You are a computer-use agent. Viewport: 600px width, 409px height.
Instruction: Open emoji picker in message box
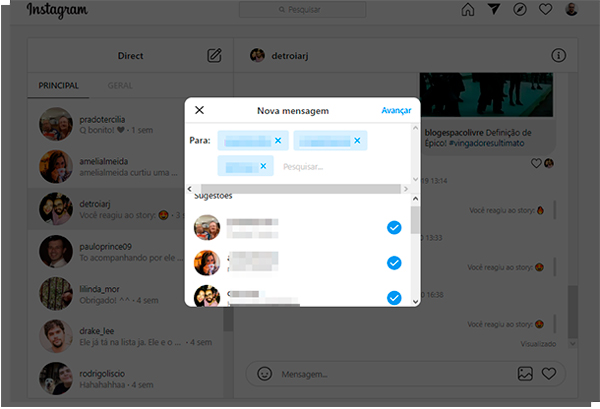click(264, 373)
